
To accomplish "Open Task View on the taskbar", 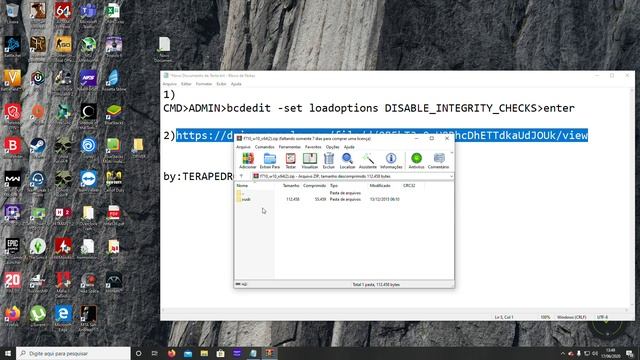I will [155, 353].
